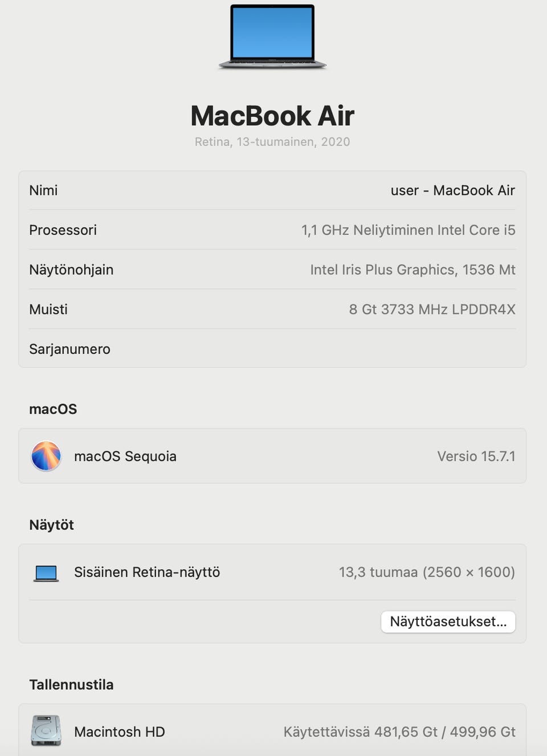
Task: Click the macOS Sequoia logo icon
Action: 46,456
